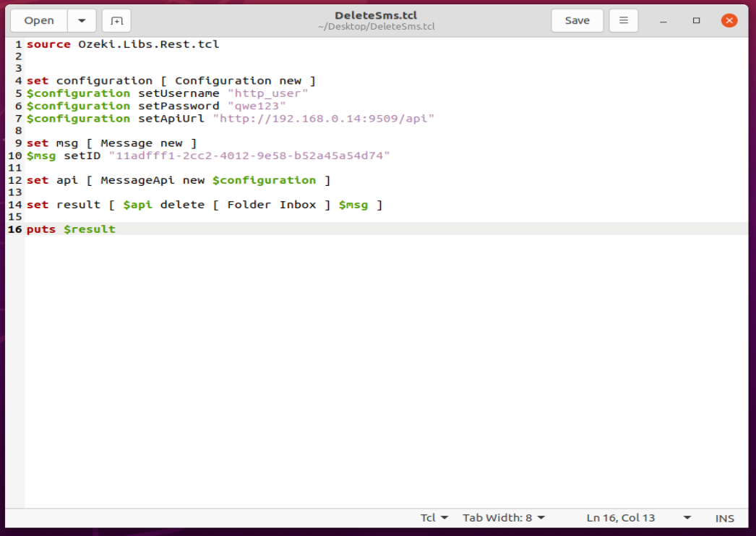756x536 pixels.
Task: Click 'delete' on line 14
Action: click(x=183, y=205)
